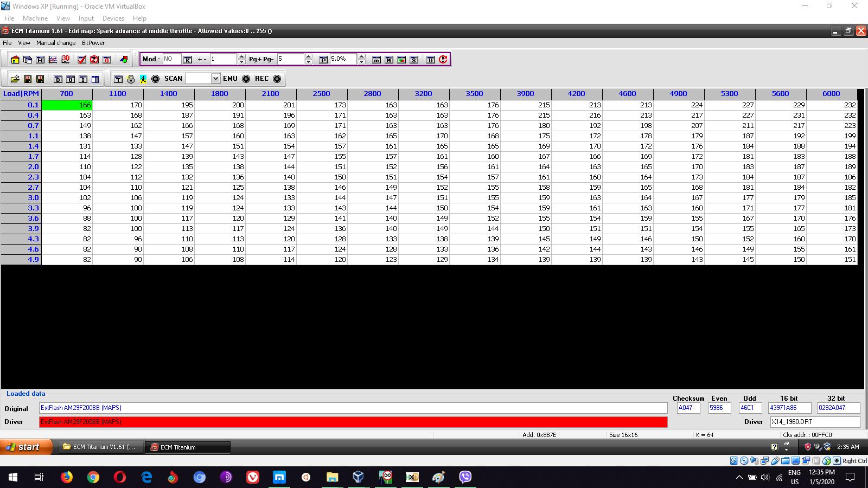Viewport: 868px width, 488px height.
Task: Click the colored shapes toolbar icon
Action: point(124,60)
